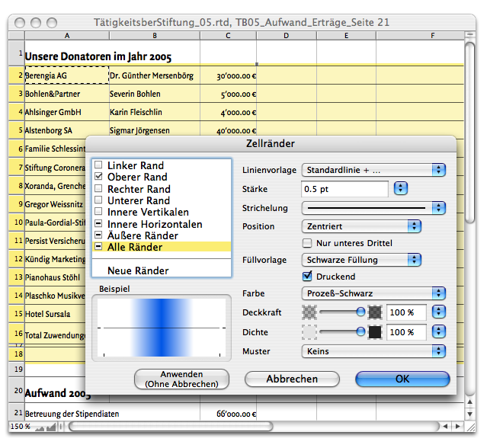Click the zoom-in mountain icon in status bar
The height and width of the screenshot is (448, 487).
[x=51, y=426]
